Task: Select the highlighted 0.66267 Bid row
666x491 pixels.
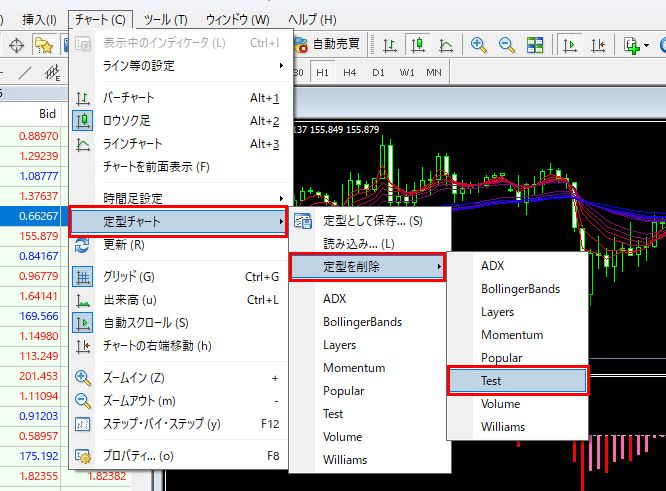Action: click(33, 216)
